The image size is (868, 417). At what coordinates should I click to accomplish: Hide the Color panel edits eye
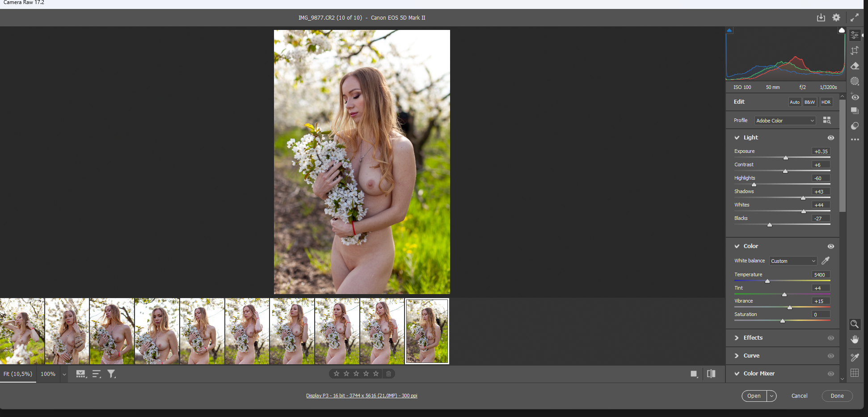[x=831, y=246]
